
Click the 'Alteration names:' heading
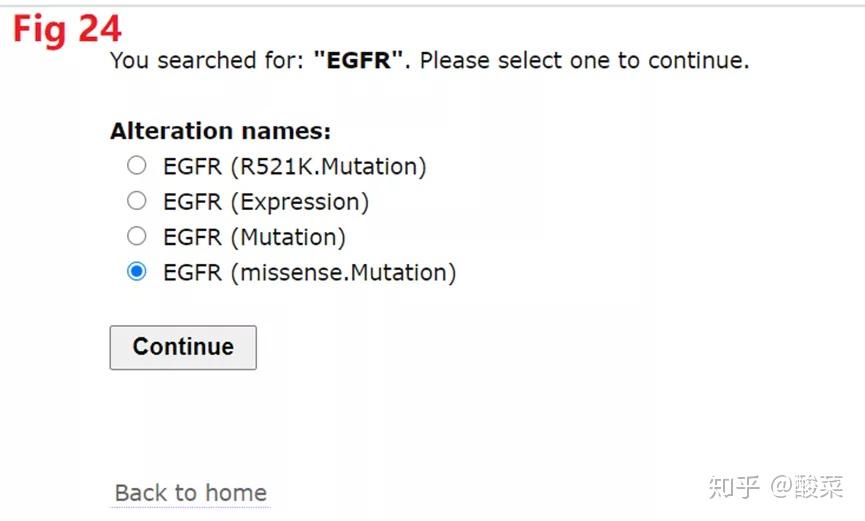coord(220,131)
